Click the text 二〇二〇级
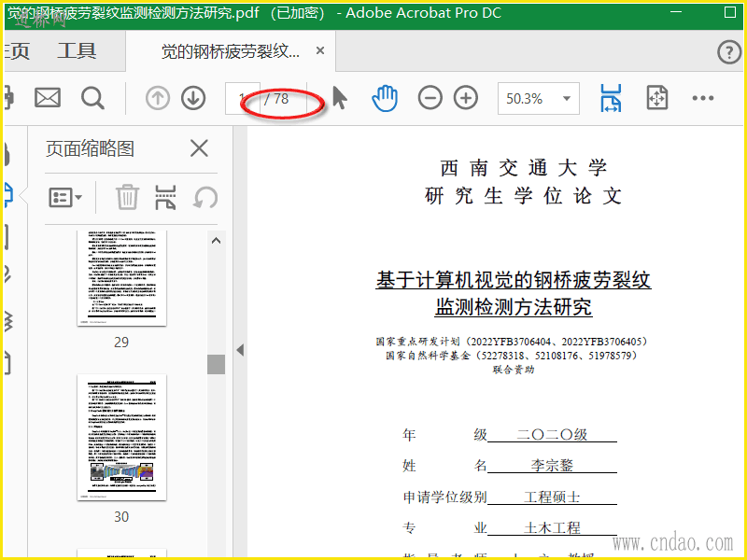The height and width of the screenshot is (560, 747). (552, 434)
